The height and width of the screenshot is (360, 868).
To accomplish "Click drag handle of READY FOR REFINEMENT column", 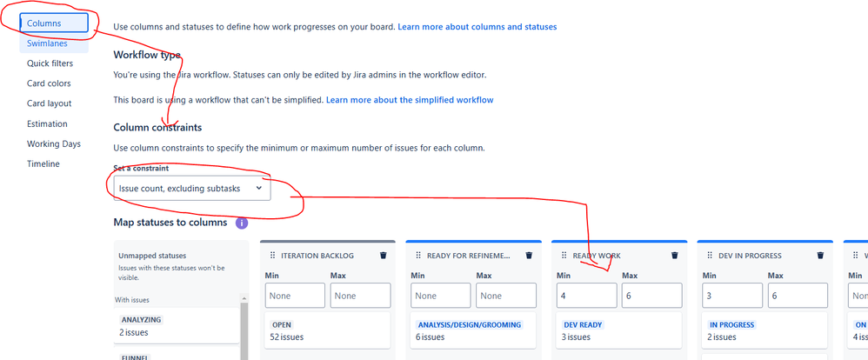I will (x=418, y=256).
